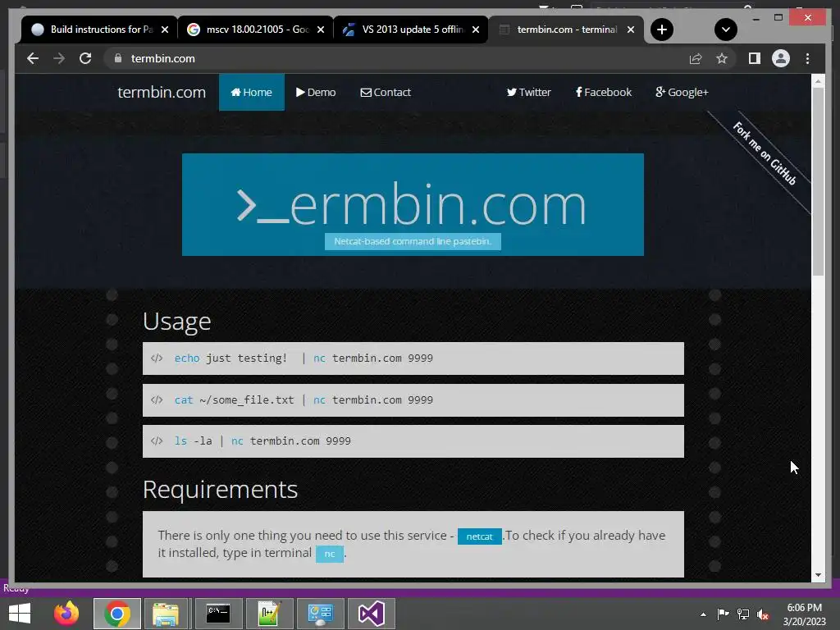Click the vertical scrollbar thumb
The image size is (840, 630).
(818, 181)
